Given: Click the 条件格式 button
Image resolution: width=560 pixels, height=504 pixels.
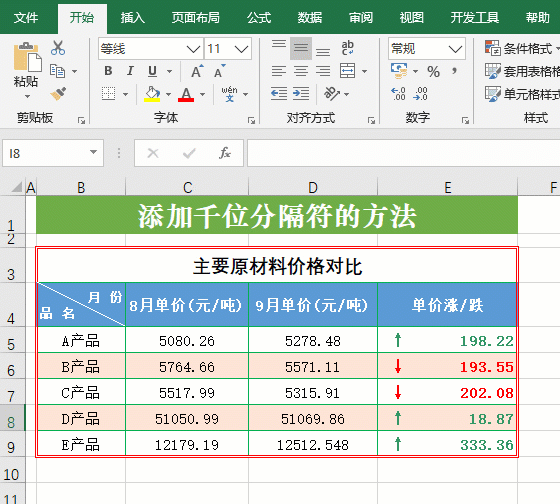Looking at the screenshot, I should click(522, 48).
